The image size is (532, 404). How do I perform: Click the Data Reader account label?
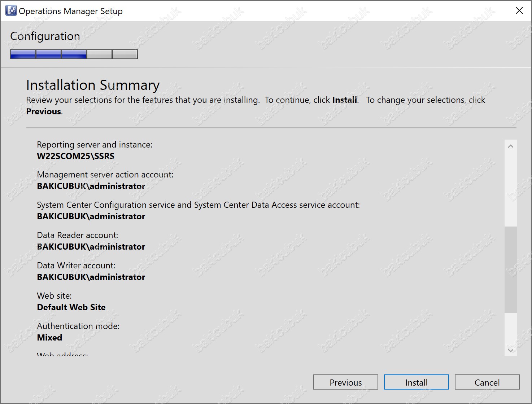[x=77, y=235]
